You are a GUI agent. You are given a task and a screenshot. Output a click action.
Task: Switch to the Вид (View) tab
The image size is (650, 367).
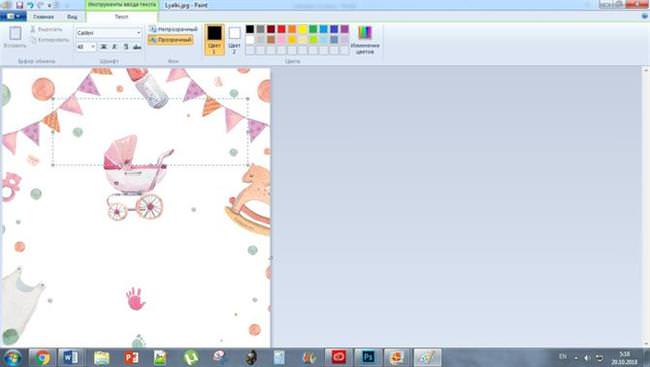coord(72,17)
